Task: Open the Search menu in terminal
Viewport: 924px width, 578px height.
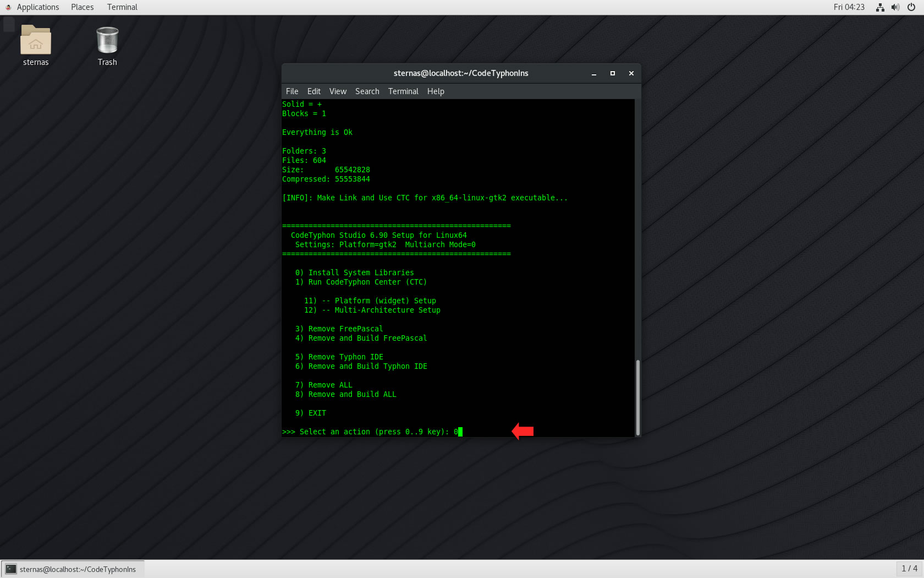Action: pyautogui.click(x=367, y=91)
